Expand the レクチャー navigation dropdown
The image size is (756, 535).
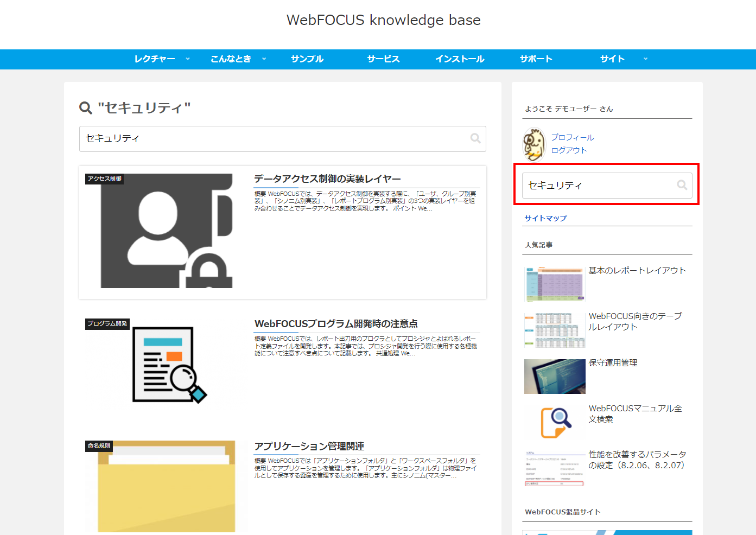click(x=187, y=59)
